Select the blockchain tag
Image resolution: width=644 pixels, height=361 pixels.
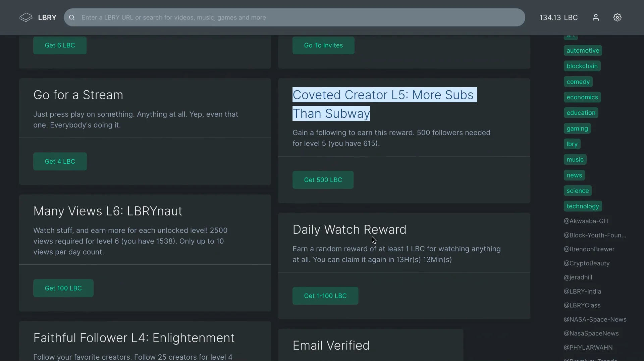582,66
